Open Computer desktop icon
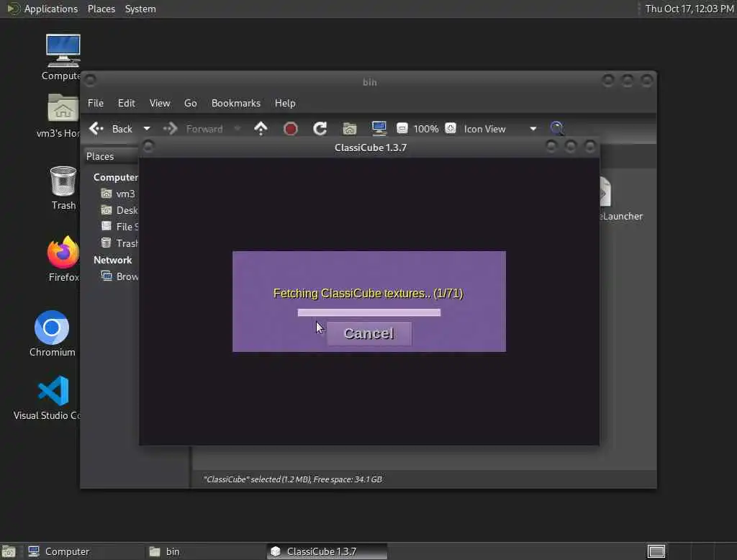Image resolution: width=737 pixels, height=560 pixels. click(x=62, y=58)
